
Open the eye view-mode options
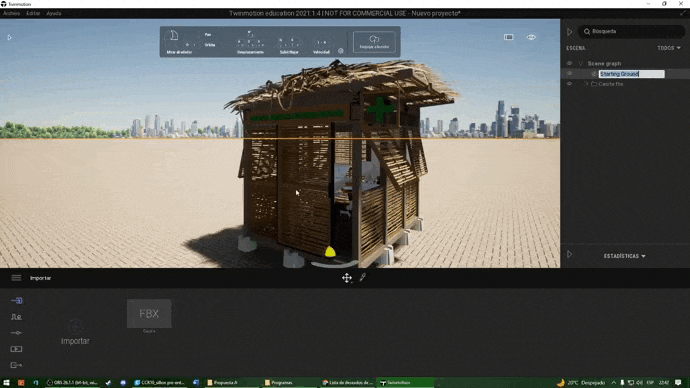(x=531, y=37)
